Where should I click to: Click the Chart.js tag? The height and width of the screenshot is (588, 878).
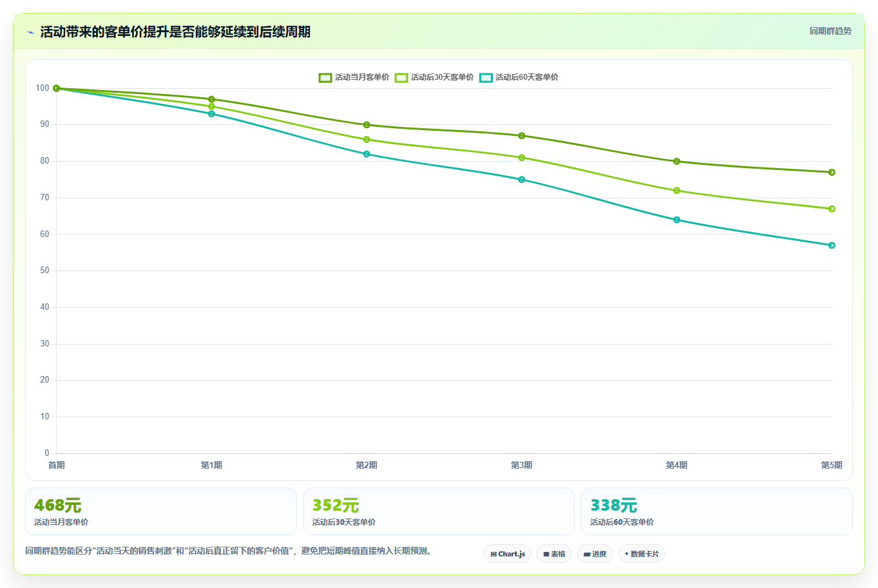(x=508, y=554)
